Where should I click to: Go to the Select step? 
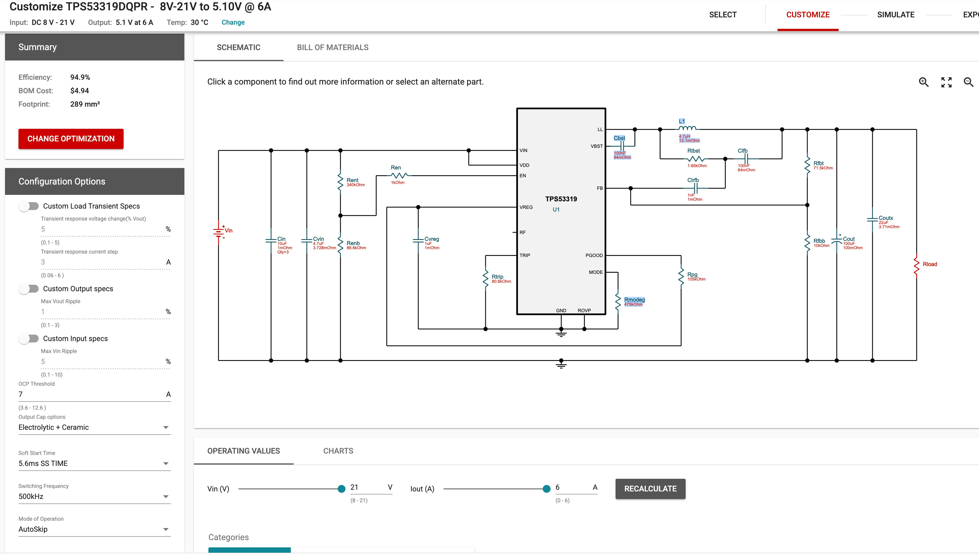723,15
